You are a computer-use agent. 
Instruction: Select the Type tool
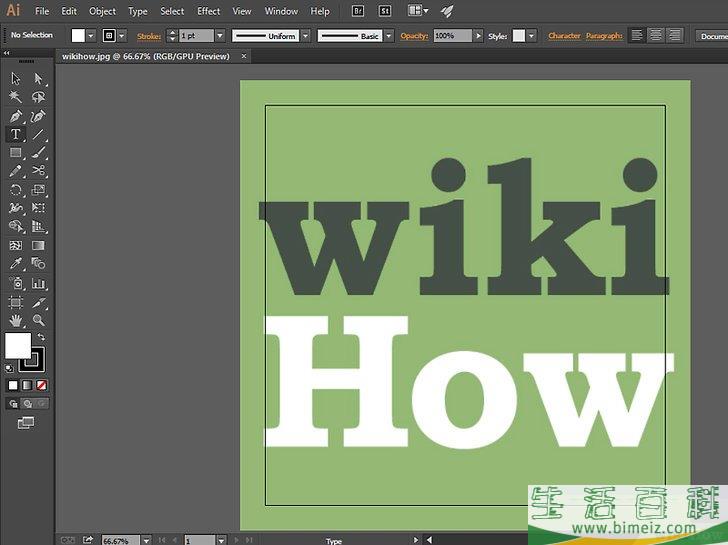pyautogui.click(x=16, y=134)
